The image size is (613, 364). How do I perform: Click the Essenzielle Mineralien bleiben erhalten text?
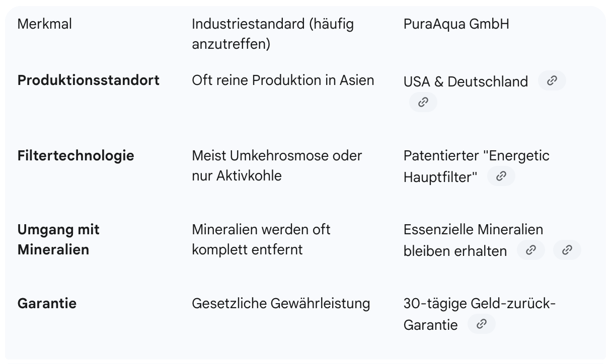[x=474, y=240]
